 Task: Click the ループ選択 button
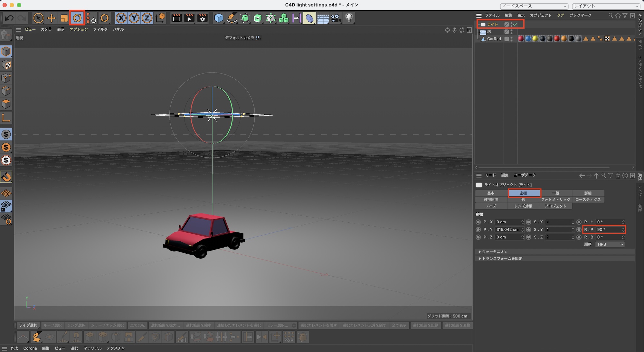pos(52,325)
